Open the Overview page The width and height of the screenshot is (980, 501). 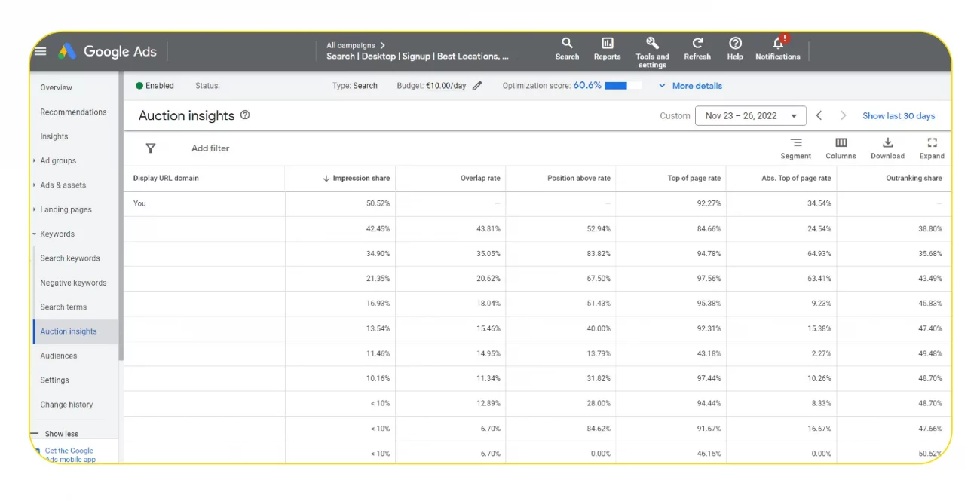coord(57,87)
